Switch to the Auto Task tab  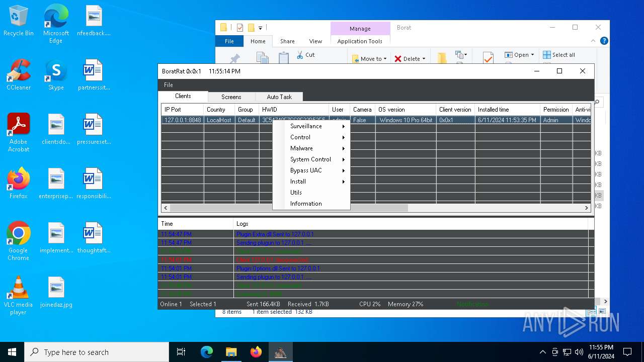pyautogui.click(x=279, y=97)
